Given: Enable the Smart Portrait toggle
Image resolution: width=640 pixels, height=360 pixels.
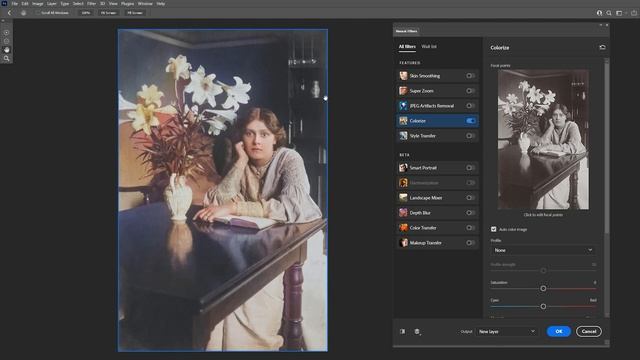Looking at the screenshot, I should (470, 168).
